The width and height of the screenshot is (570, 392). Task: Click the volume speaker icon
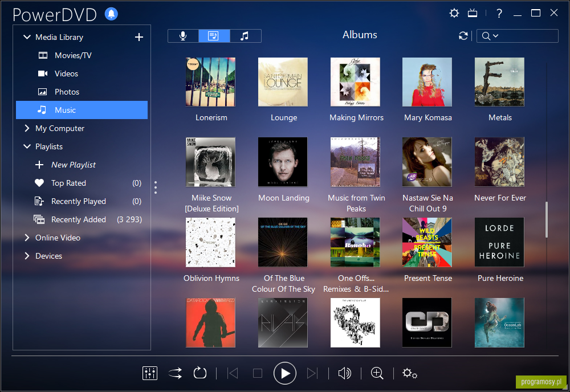point(345,373)
